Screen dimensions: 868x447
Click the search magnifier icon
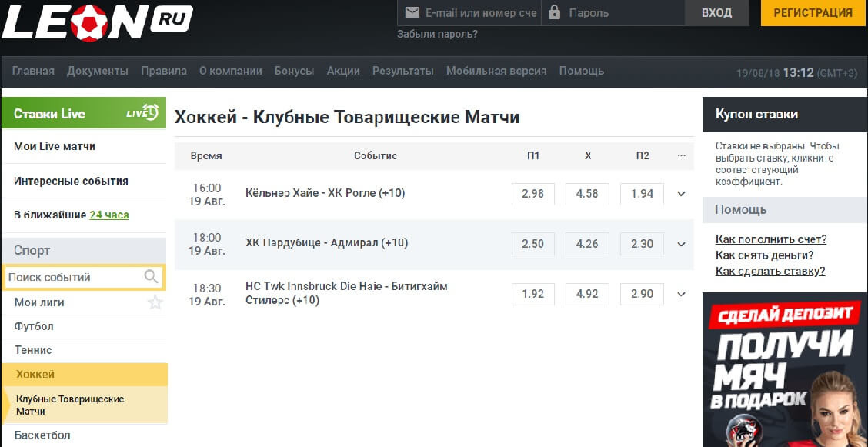coord(151,277)
